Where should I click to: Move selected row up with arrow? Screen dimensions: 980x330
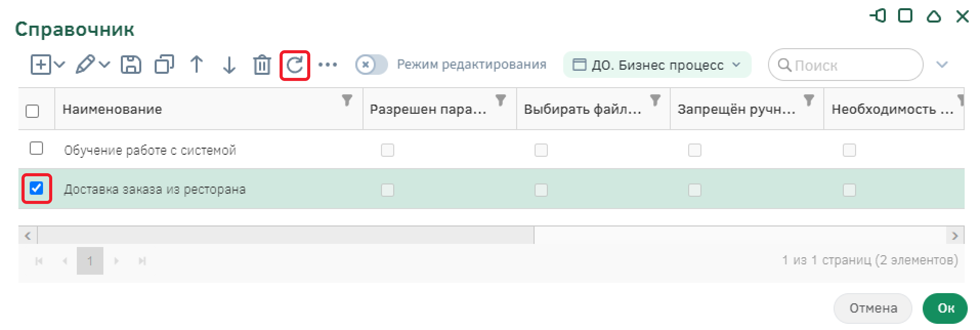tap(197, 65)
